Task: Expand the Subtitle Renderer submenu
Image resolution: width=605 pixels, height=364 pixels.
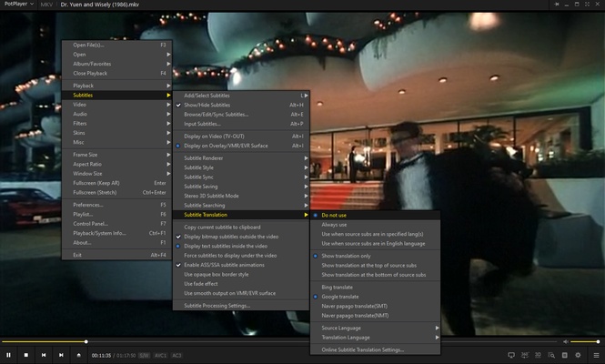Action: (241, 157)
